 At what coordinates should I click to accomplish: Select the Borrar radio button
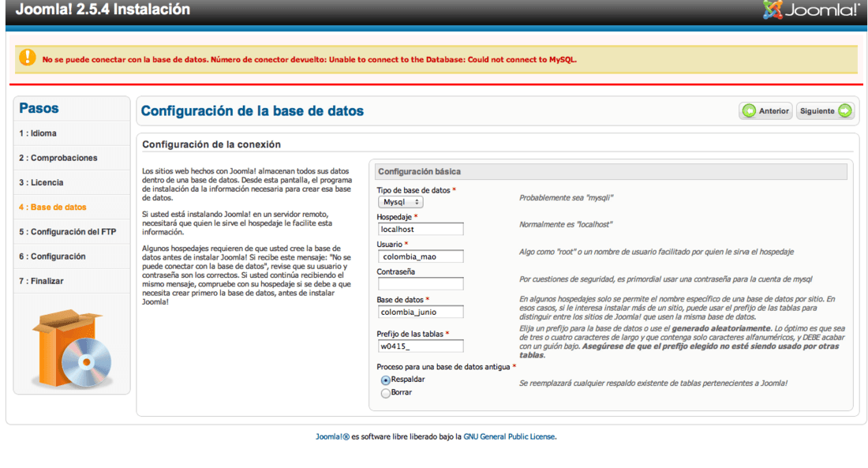tap(385, 393)
